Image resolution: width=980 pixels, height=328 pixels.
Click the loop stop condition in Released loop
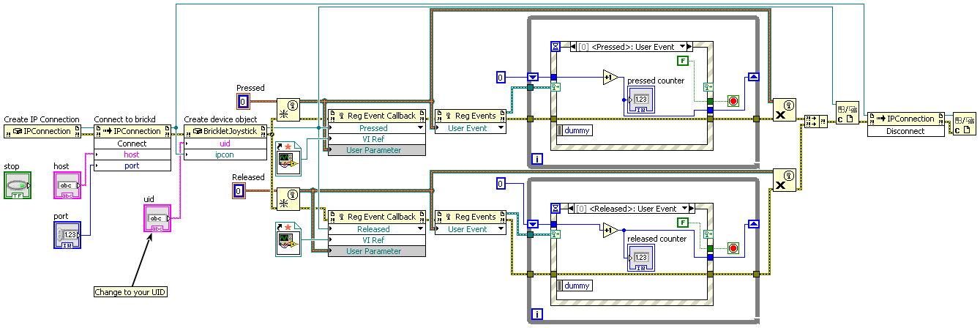point(733,247)
